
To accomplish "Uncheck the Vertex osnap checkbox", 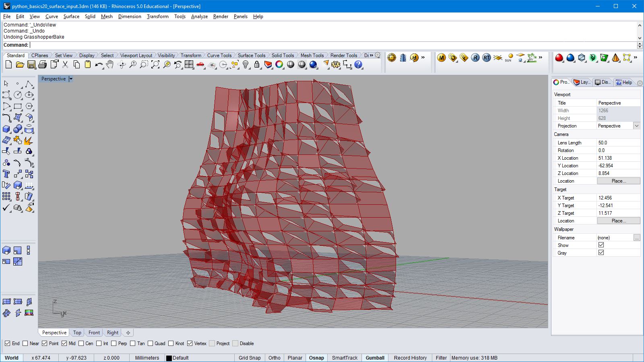I will click(190, 343).
